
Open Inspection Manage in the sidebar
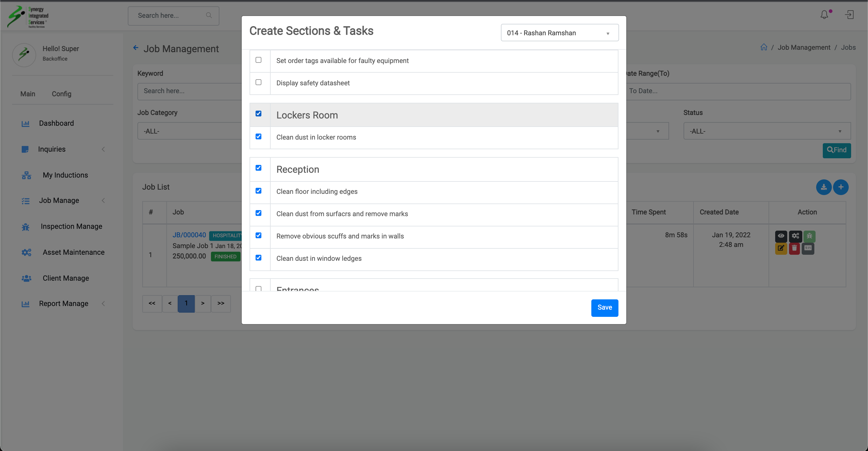coord(71,226)
